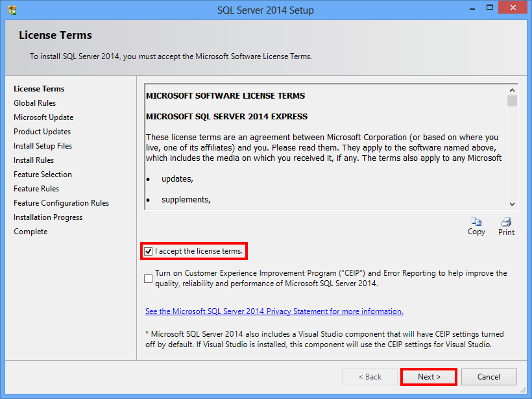This screenshot has height=399, width=532.
Task: Click the scroll-up arrow of the license text box
Action: pyautogui.click(x=512, y=90)
